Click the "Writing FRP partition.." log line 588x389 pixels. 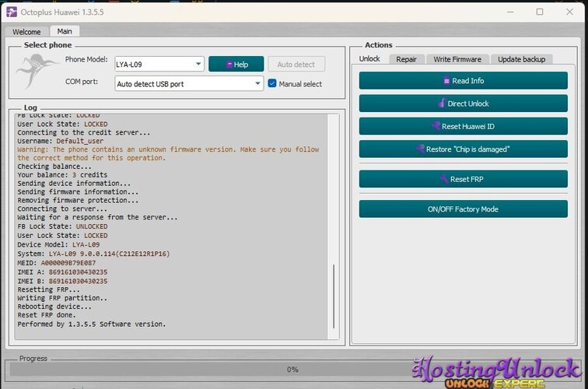point(62,298)
